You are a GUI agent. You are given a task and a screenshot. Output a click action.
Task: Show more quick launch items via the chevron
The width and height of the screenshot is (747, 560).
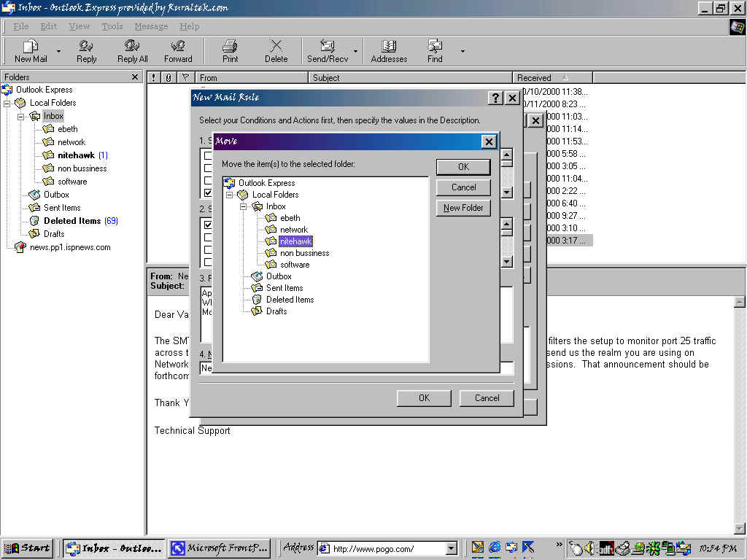click(559, 544)
